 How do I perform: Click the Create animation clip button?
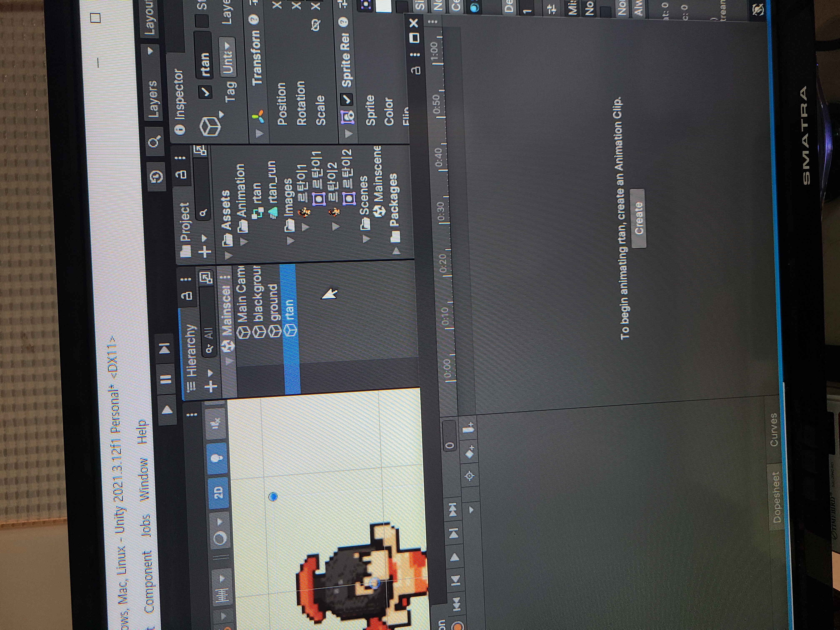[x=639, y=218]
